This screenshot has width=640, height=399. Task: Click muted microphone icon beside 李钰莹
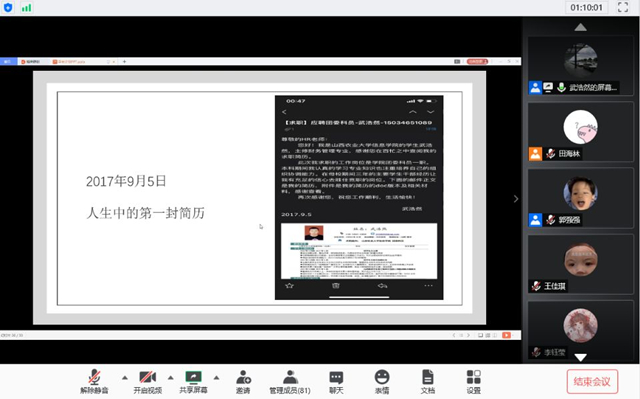[x=536, y=352]
